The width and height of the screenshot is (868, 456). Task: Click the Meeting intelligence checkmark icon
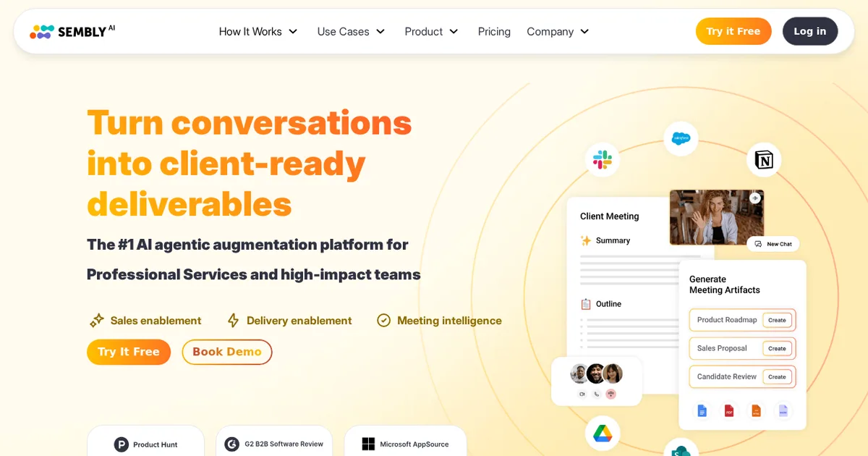click(x=383, y=321)
